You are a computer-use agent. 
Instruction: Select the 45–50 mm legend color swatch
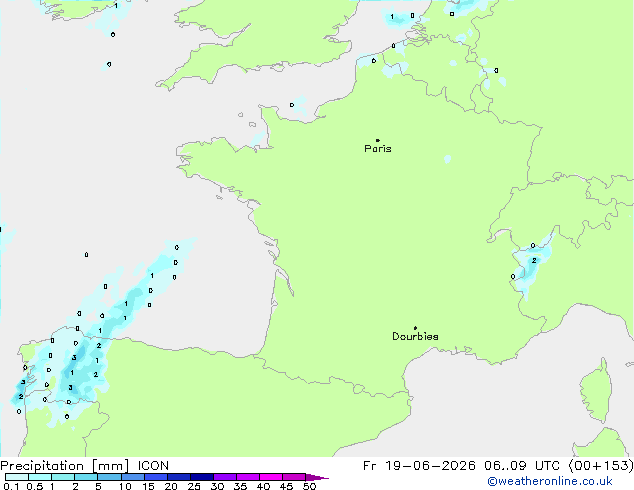click(294, 477)
